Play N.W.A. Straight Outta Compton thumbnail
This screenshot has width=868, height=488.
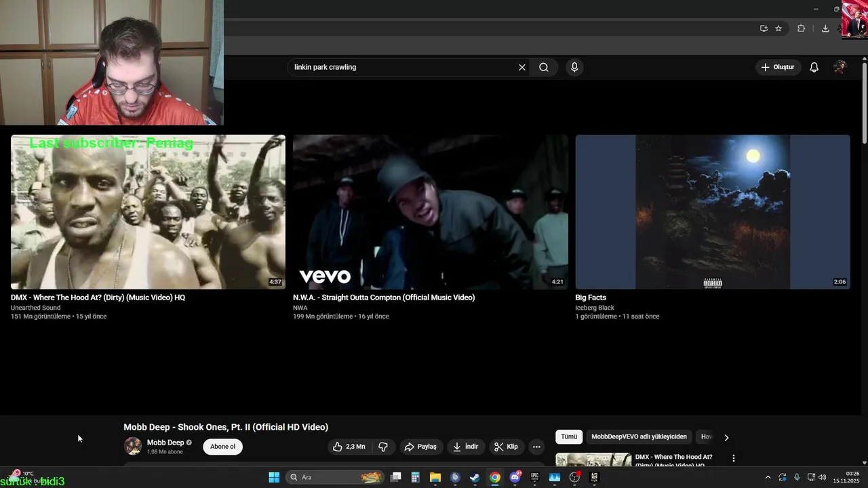pyautogui.click(x=431, y=212)
